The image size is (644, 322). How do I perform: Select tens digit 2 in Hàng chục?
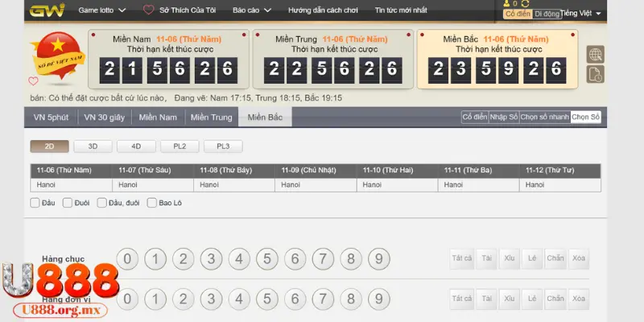tap(184, 259)
